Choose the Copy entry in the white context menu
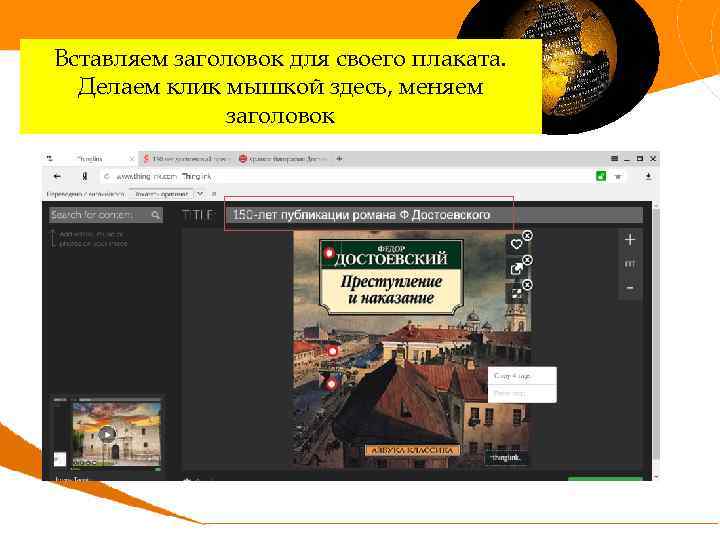Viewport: 720px width, 540px height. [x=522, y=376]
